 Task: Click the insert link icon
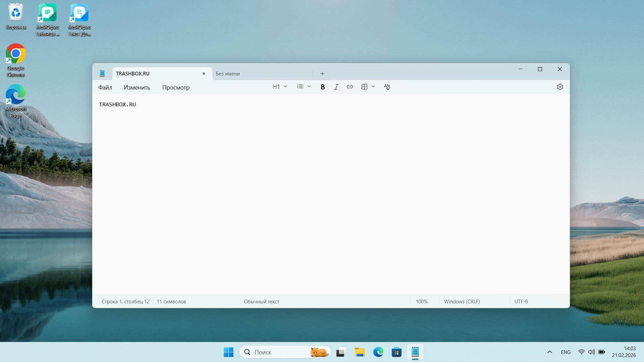[350, 87]
